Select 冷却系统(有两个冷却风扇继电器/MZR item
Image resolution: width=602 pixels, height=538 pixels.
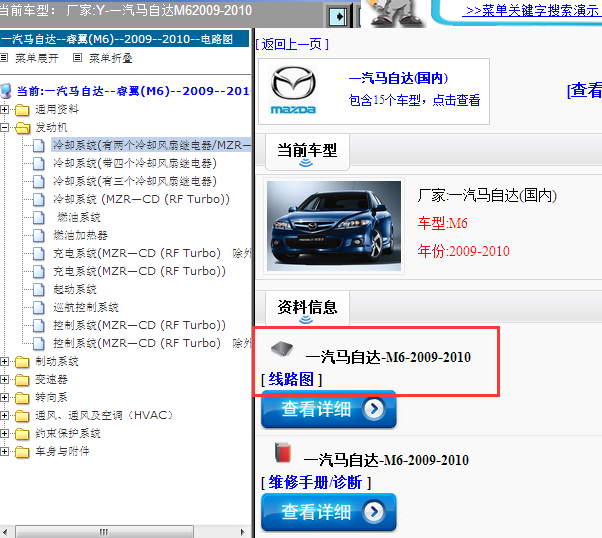[151, 145]
